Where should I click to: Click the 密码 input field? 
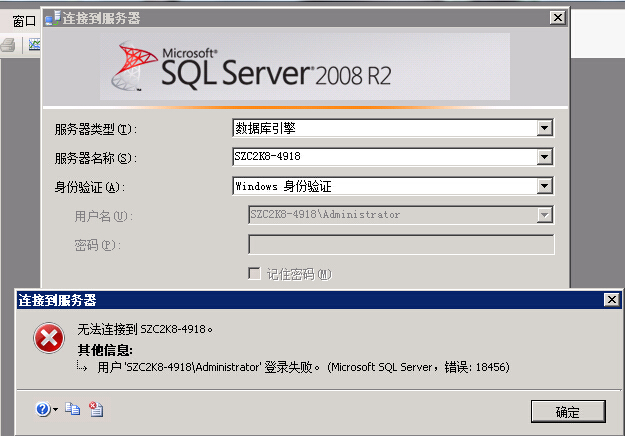(400, 245)
